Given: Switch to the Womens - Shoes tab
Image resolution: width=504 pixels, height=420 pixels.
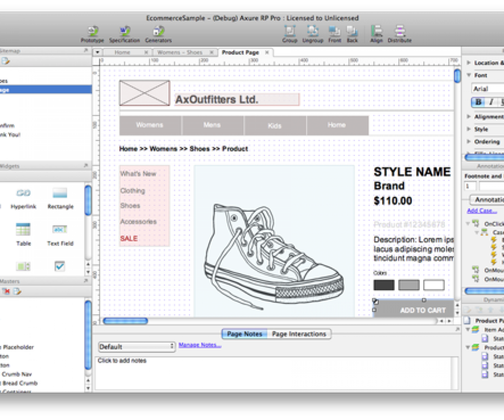Looking at the screenshot, I should tap(180, 52).
